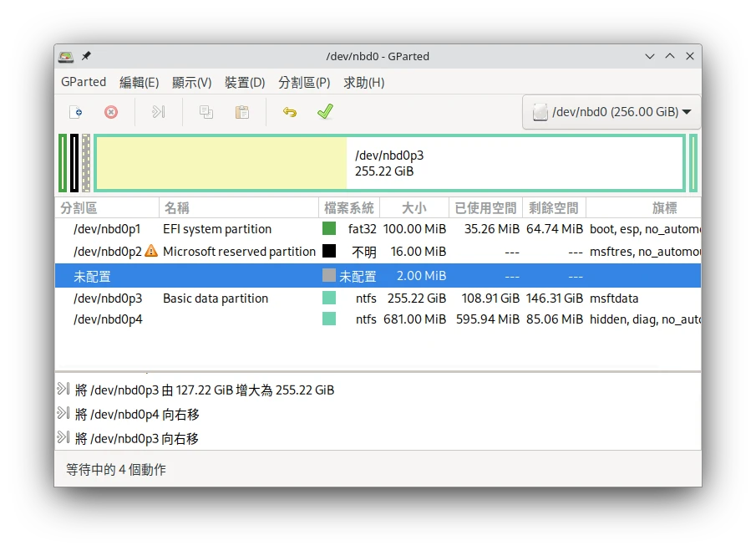The width and height of the screenshot is (756, 551).
Task: Click the green fat32 color swatch
Action: click(329, 228)
